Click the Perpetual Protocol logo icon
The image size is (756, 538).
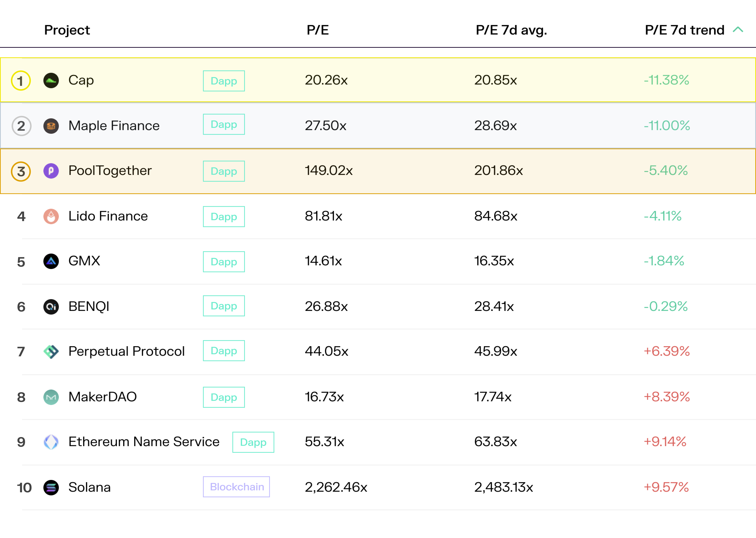(x=51, y=352)
